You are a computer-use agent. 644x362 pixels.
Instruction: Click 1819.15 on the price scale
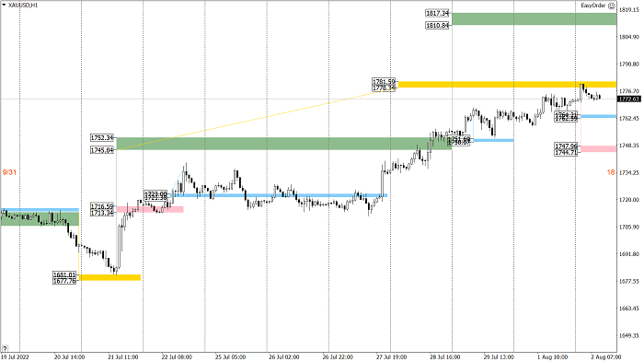pyautogui.click(x=629, y=10)
